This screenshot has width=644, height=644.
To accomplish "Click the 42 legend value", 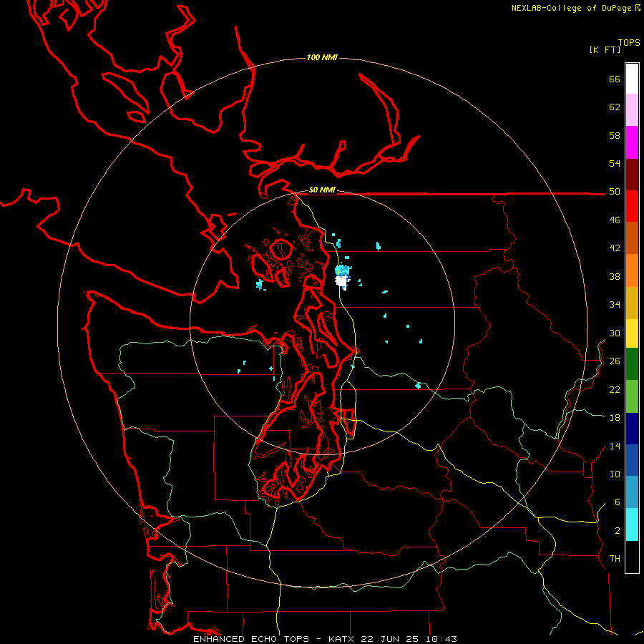I will pyautogui.click(x=615, y=248).
